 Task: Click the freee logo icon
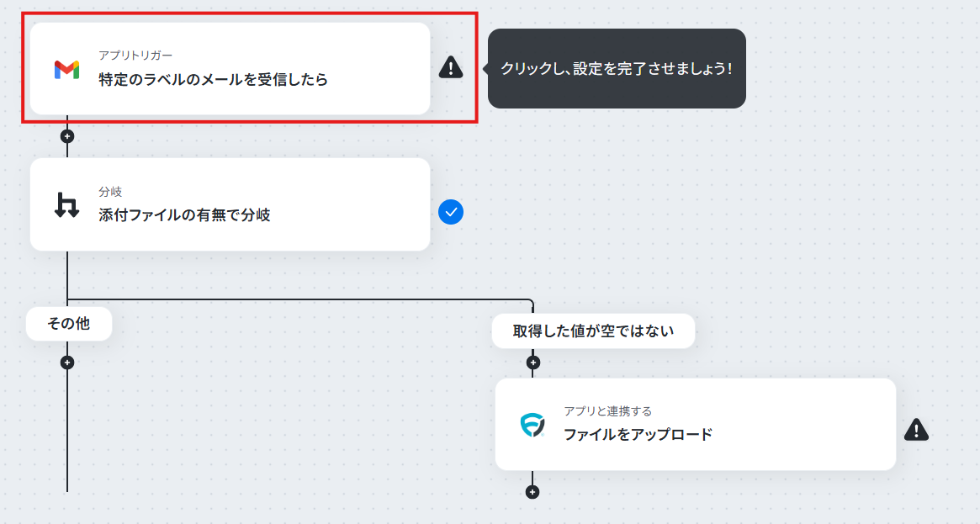click(532, 425)
